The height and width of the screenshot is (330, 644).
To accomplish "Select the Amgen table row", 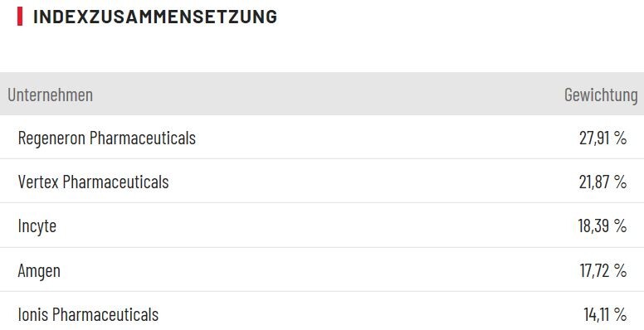I will [322, 269].
